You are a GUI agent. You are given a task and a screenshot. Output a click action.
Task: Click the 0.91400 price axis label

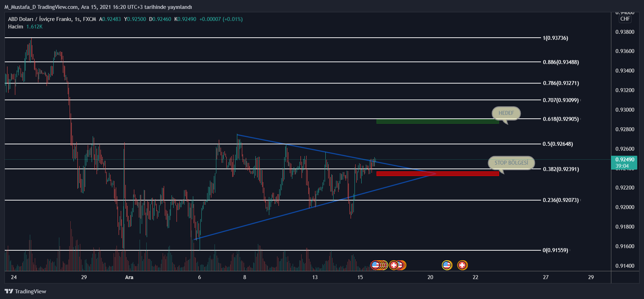tap(625, 266)
